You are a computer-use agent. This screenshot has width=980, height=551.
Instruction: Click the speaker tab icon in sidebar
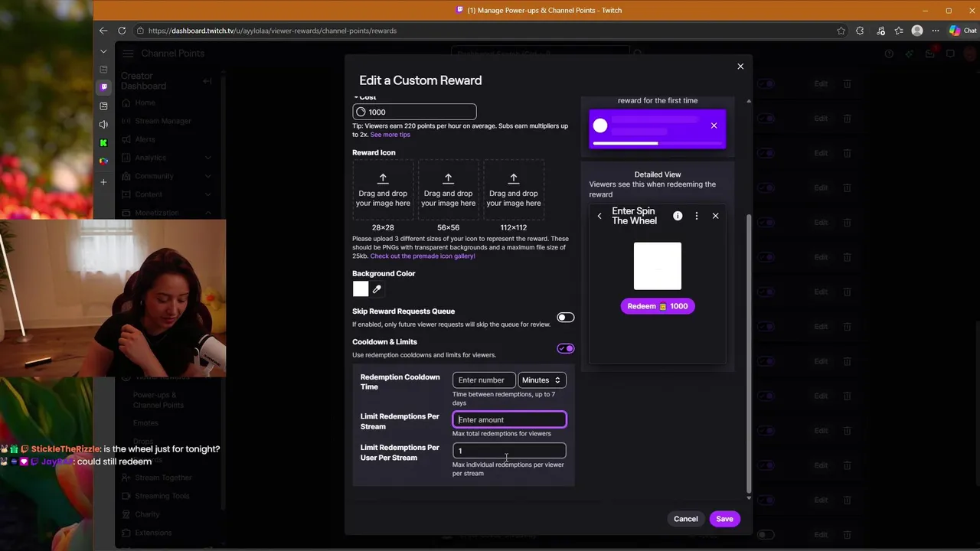tap(104, 124)
